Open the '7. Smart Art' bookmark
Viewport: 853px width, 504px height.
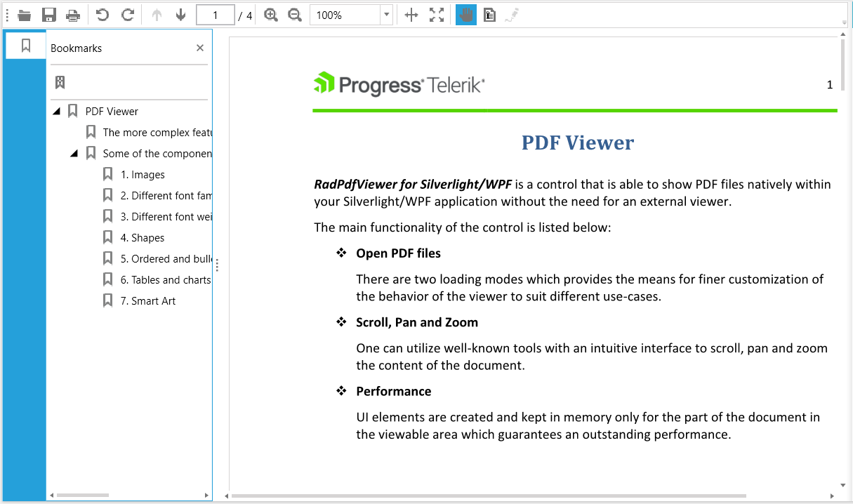pyautogui.click(x=148, y=300)
